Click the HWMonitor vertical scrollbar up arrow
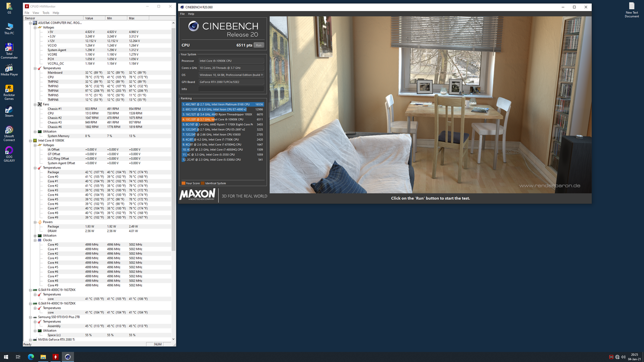644x362 pixels. pyautogui.click(x=174, y=23)
